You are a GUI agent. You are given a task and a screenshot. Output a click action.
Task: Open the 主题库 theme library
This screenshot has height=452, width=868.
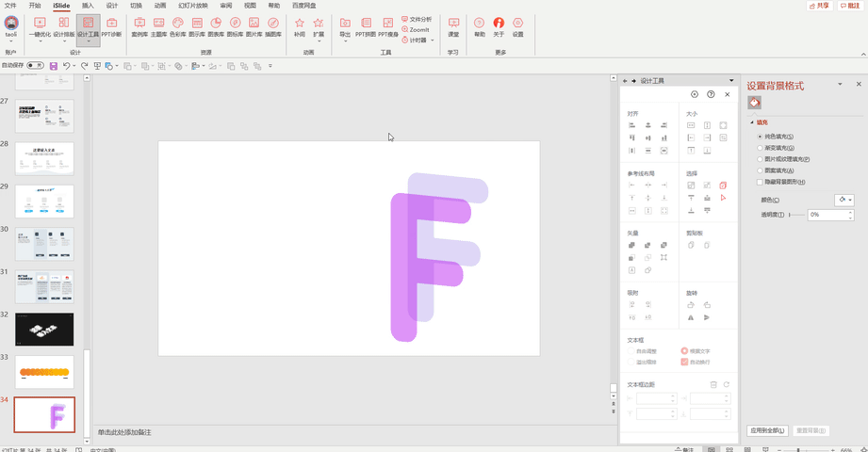pyautogui.click(x=159, y=26)
